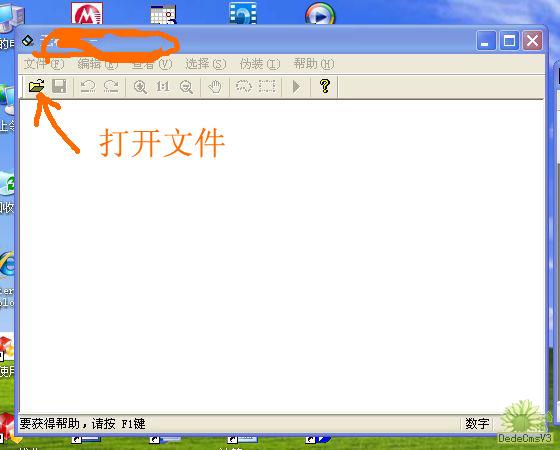Image resolution: width=560 pixels, height=450 pixels.
Task: Select the rectangular selection tool
Action: click(267, 86)
